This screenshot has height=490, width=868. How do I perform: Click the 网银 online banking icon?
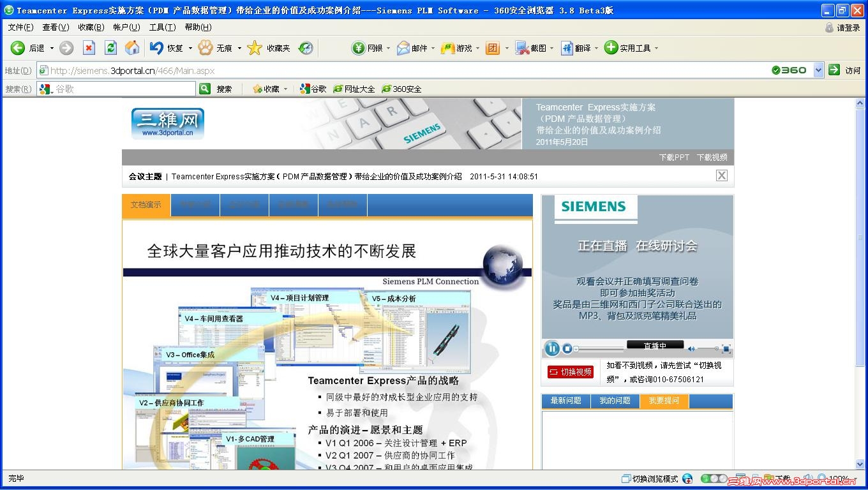point(359,48)
